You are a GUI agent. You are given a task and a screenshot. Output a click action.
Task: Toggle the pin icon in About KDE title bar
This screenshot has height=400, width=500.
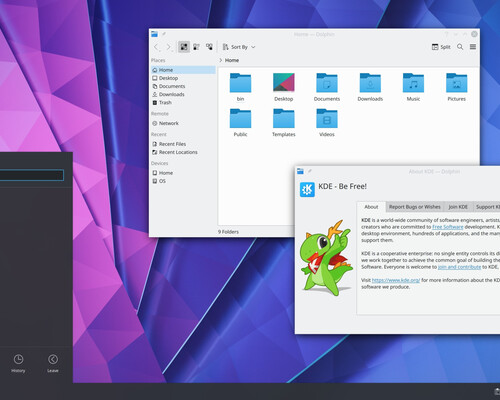310,171
